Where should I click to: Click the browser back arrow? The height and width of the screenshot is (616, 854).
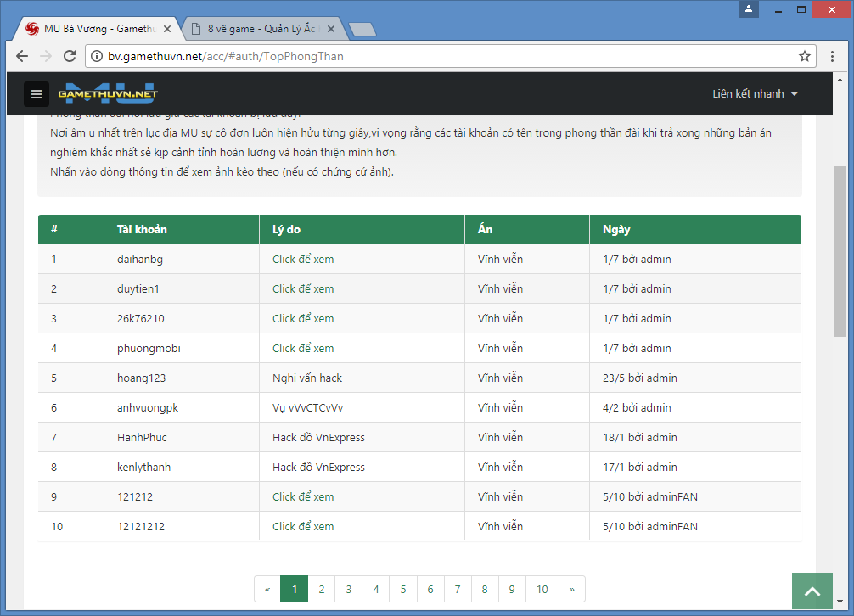tap(23, 57)
